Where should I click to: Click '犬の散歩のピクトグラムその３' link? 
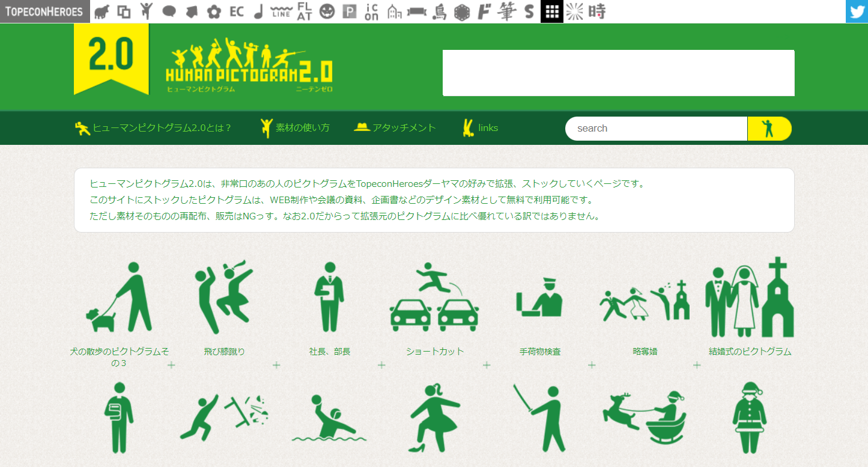(120, 357)
